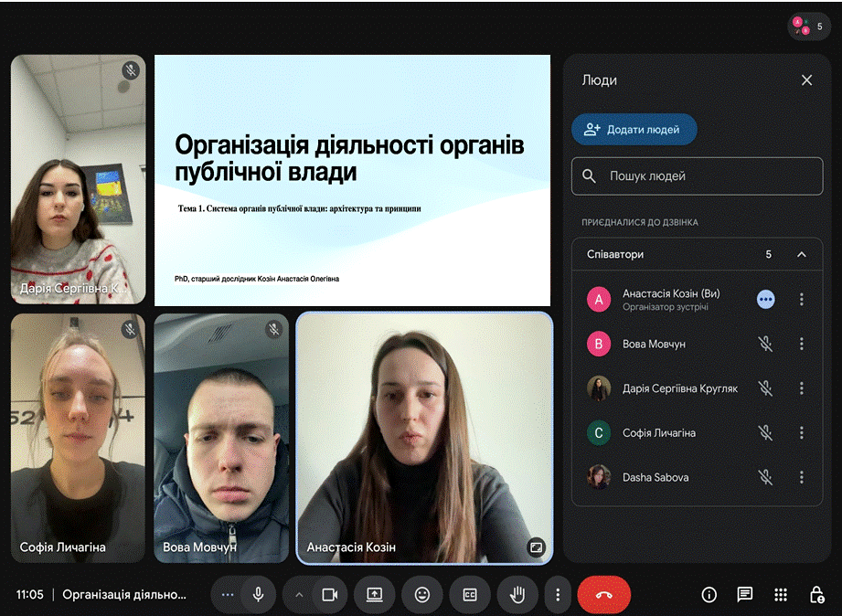Open more actions for Софія Личагіна
842x616 pixels.
tap(801, 433)
